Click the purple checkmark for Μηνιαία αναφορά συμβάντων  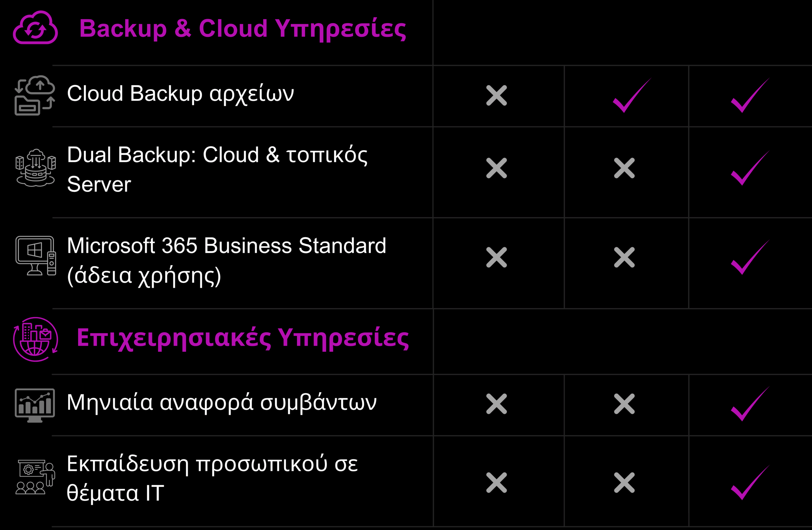[x=749, y=405]
